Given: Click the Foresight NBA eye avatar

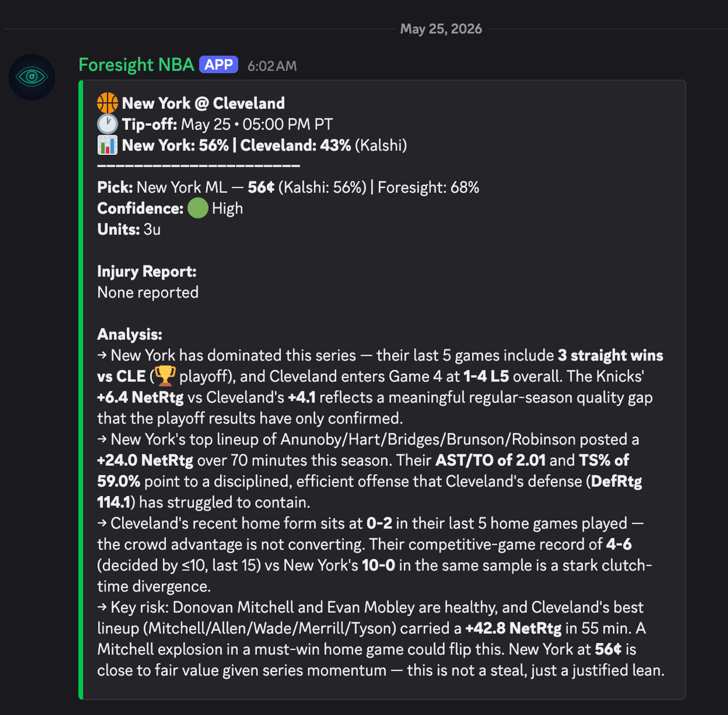Looking at the screenshot, I should point(32,77).
